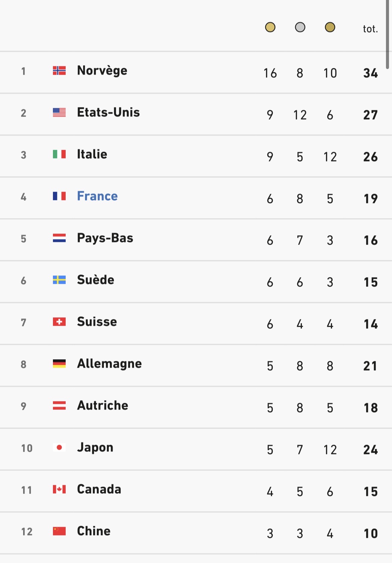
Task: Sort by the tot. column header
Action: [x=370, y=29]
